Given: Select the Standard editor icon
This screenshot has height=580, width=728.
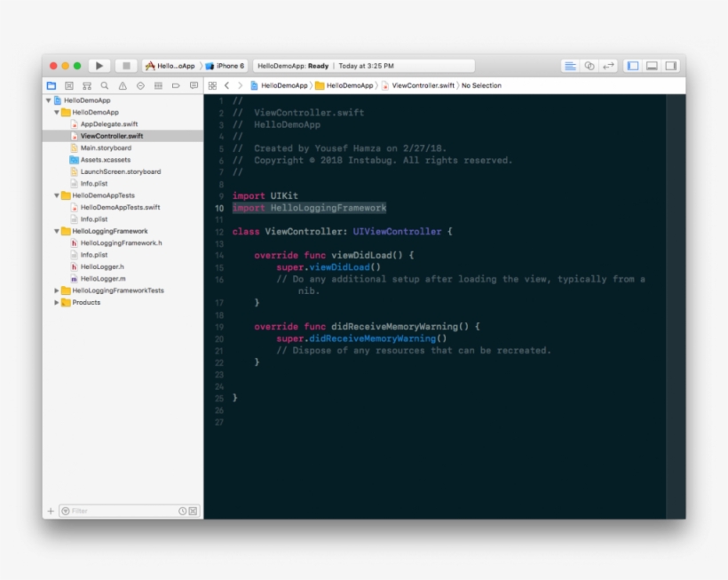Looking at the screenshot, I should point(570,66).
